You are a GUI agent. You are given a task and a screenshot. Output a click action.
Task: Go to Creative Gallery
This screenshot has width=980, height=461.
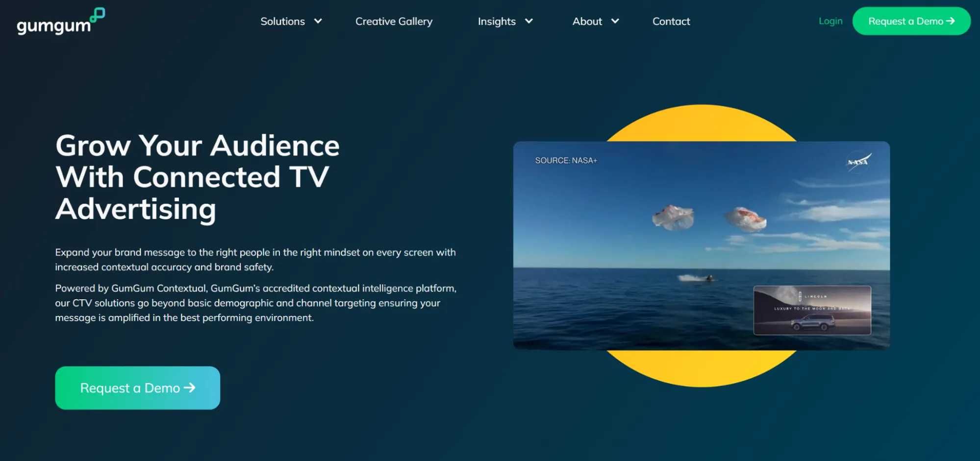[394, 22]
